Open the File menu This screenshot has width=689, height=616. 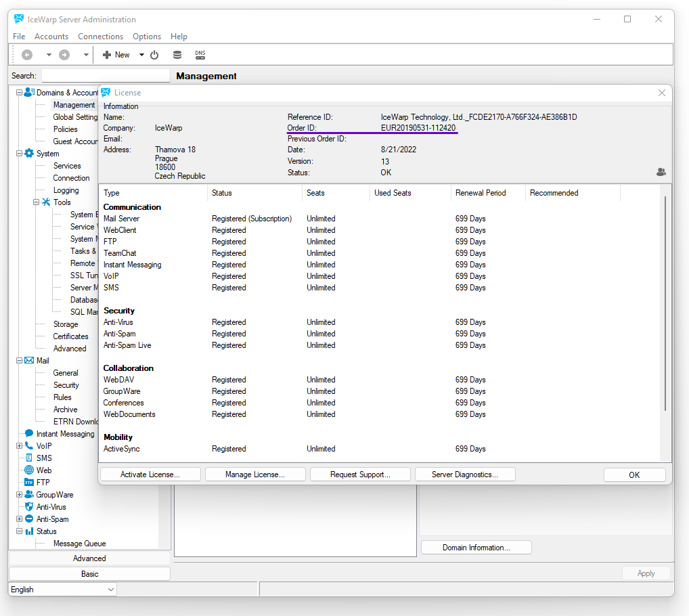19,37
